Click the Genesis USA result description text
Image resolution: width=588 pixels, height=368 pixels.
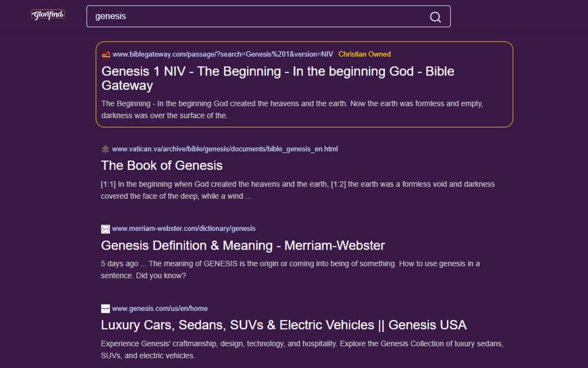[302, 350]
